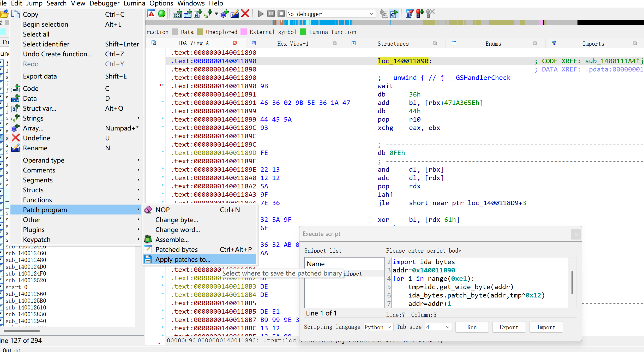Click the red X Undefine toolbar icon
This screenshot has width=644, height=352.
[x=245, y=14]
